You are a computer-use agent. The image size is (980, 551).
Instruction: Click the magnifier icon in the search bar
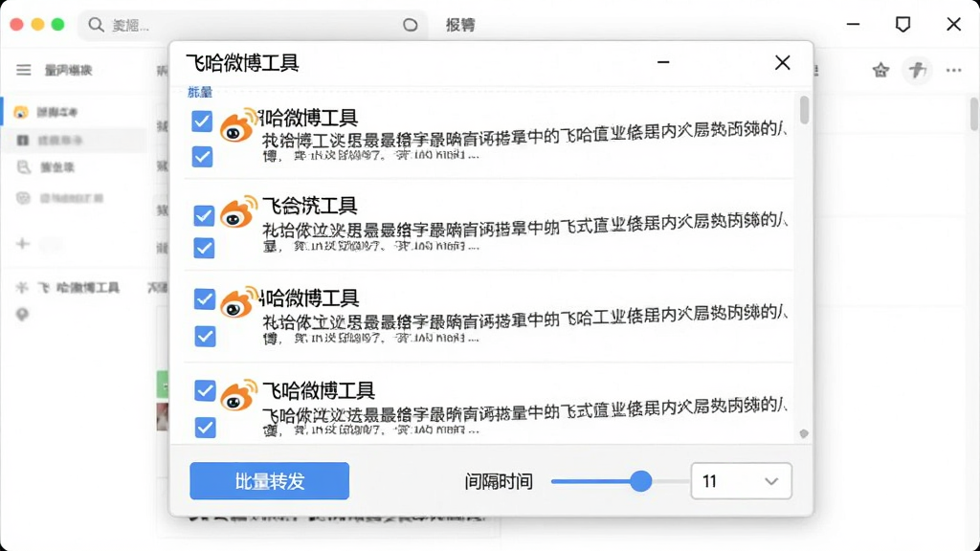coord(96,25)
